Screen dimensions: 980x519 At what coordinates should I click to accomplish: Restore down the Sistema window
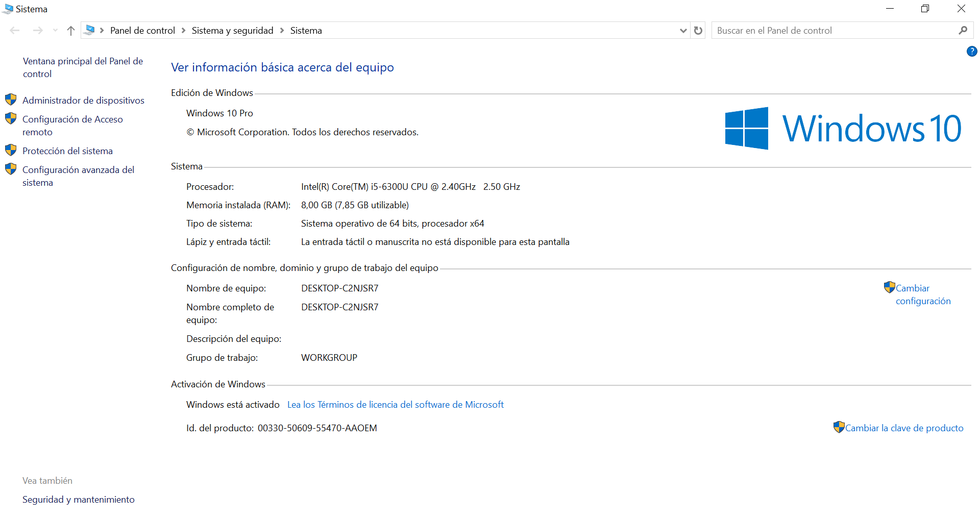coord(925,9)
